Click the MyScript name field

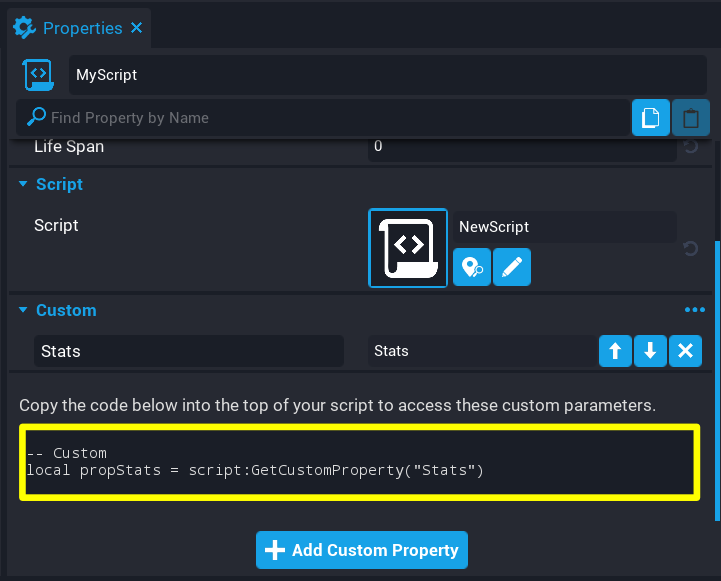tap(386, 75)
